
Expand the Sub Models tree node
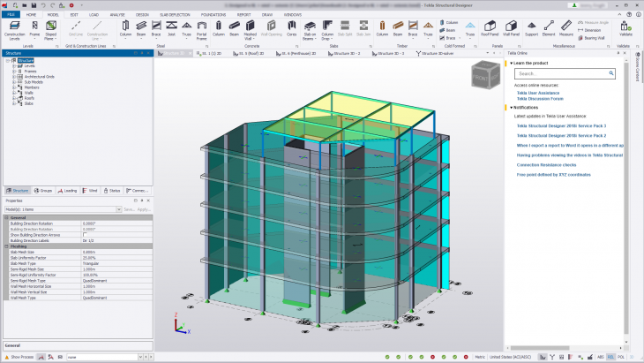14,82
